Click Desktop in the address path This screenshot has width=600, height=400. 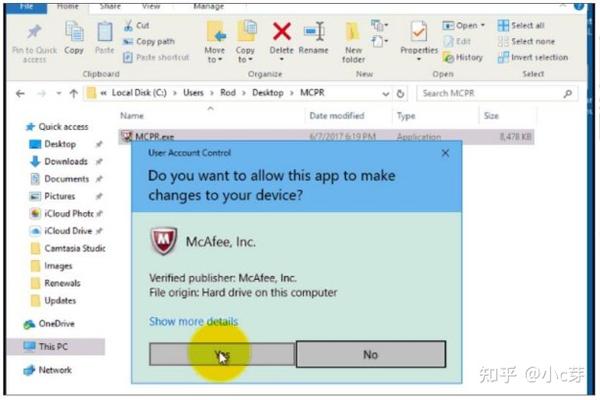coord(268,93)
